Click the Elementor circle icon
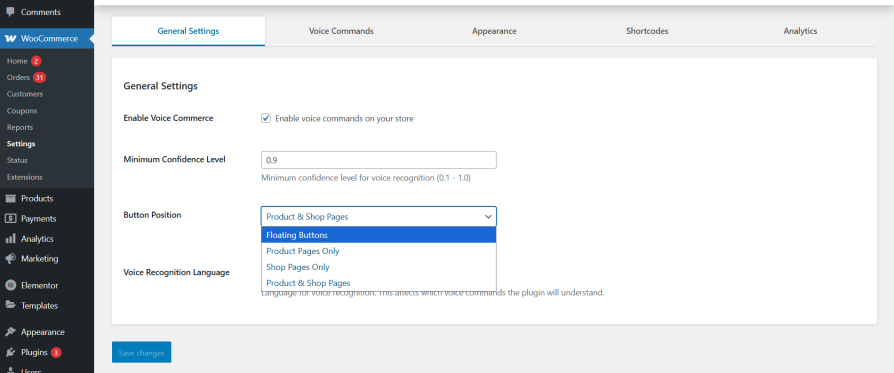 (10, 285)
